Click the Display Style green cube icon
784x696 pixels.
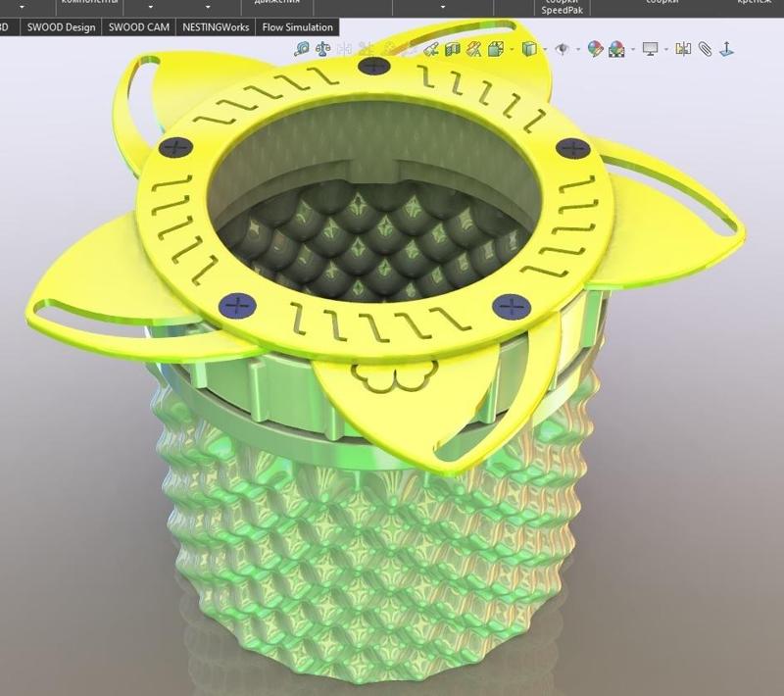tap(529, 49)
